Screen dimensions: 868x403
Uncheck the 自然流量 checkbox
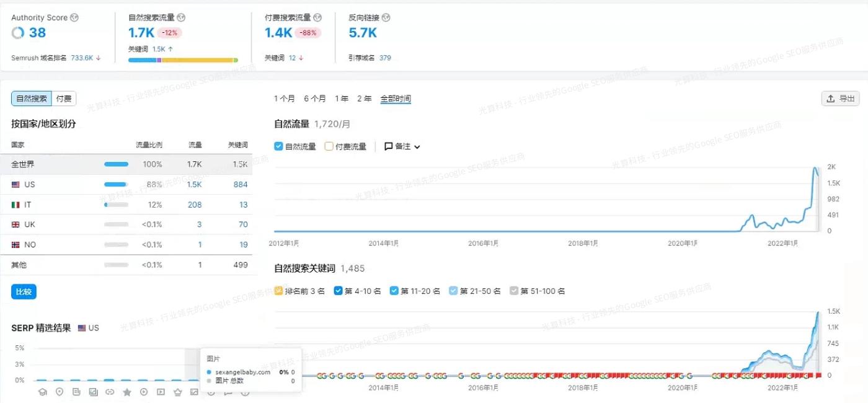[x=278, y=146]
